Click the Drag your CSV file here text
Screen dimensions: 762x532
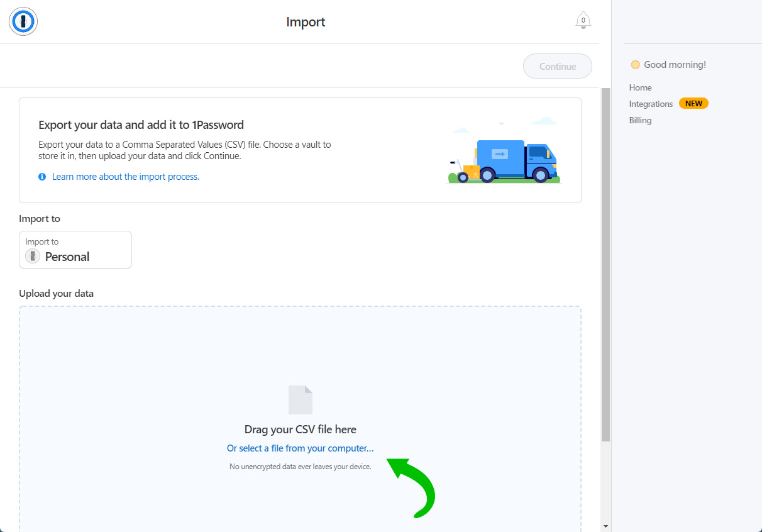(x=300, y=429)
